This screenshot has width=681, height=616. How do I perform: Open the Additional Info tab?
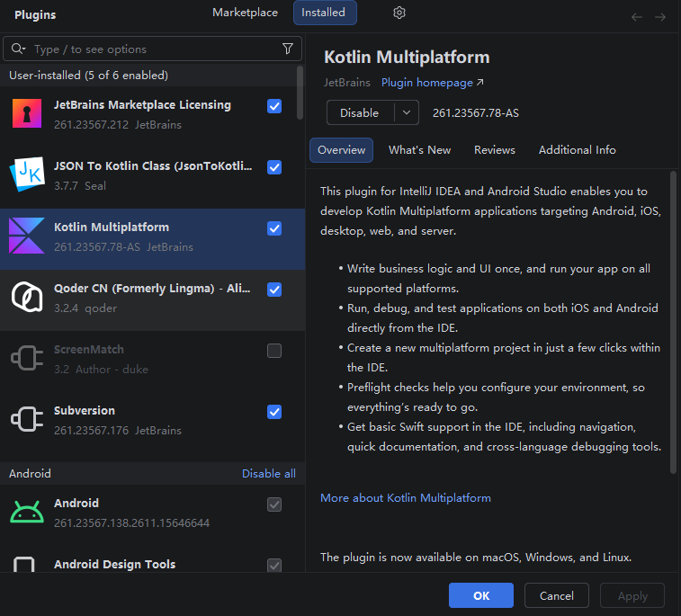point(578,150)
